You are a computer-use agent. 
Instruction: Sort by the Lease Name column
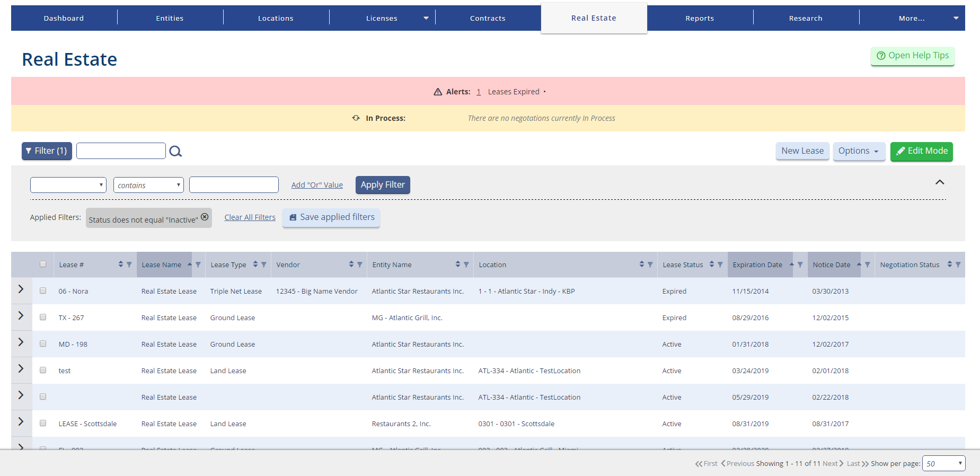pyautogui.click(x=190, y=265)
